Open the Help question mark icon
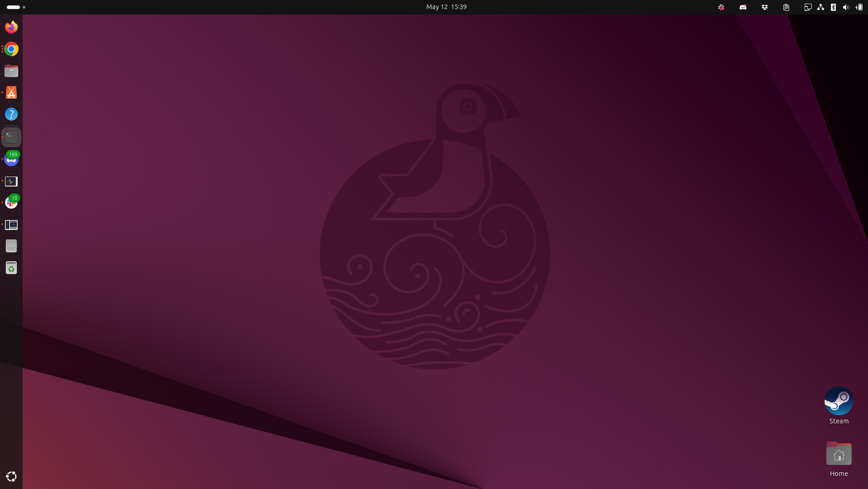The image size is (868, 489). click(x=11, y=114)
